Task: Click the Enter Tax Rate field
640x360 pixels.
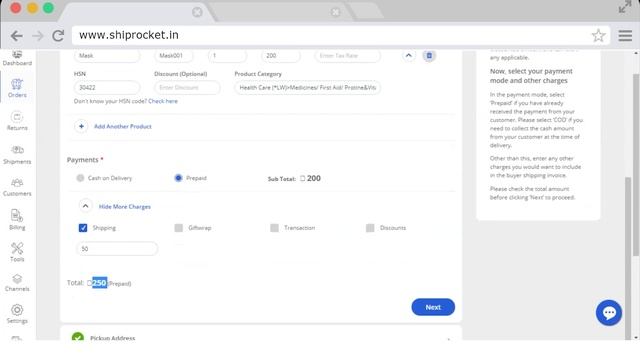Action: pyautogui.click(x=347, y=56)
